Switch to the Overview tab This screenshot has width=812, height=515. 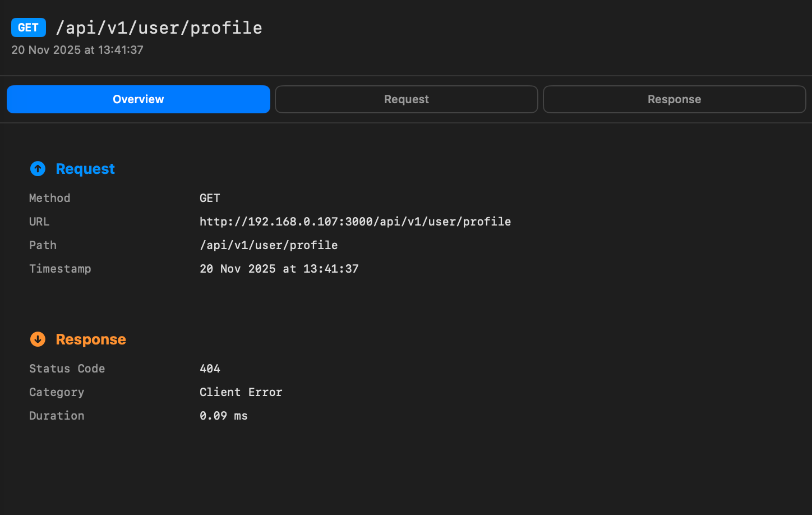click(139, 99)
